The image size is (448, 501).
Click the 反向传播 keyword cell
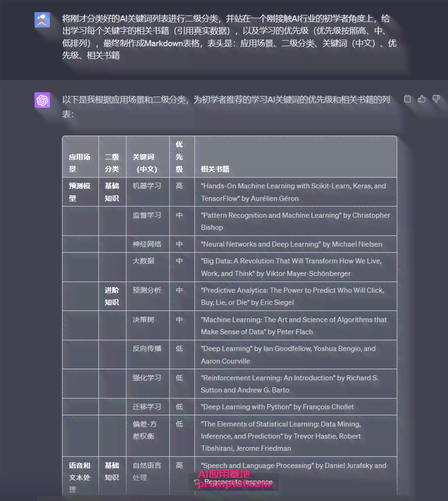coord(148,355)
